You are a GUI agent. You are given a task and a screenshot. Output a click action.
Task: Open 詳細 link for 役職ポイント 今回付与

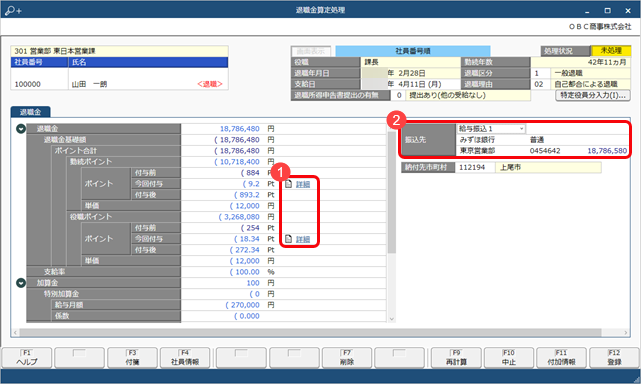[303, 239]
